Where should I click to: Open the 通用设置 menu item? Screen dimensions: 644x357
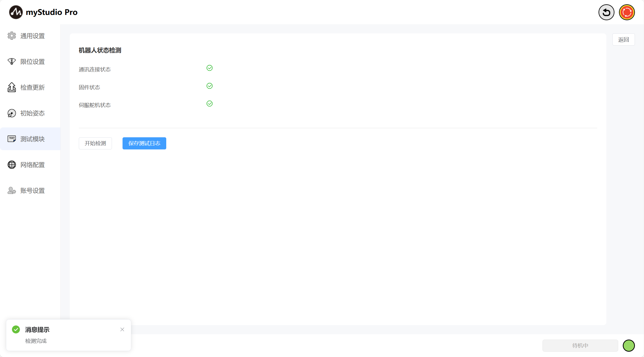[x=32, y=36]
